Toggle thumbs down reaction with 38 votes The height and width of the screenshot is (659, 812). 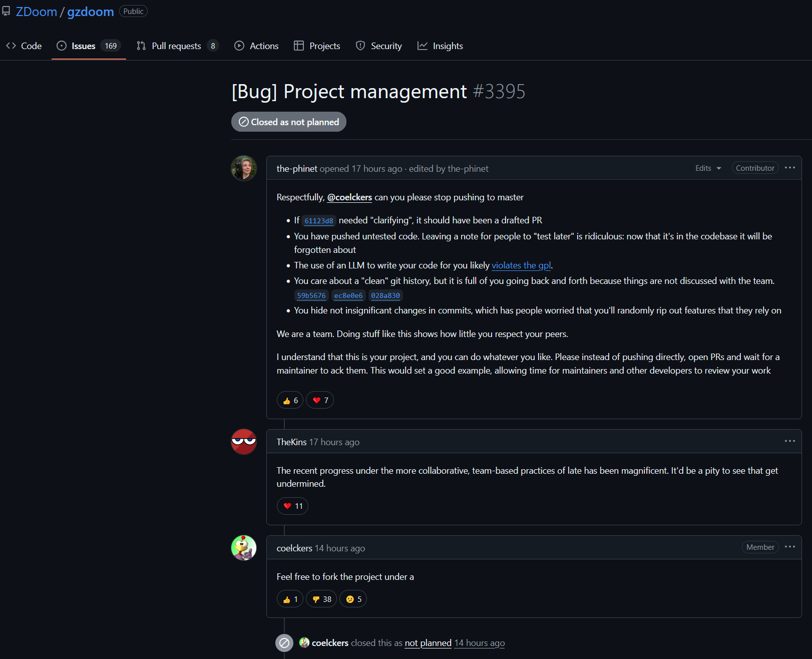(x=321, y=599)
